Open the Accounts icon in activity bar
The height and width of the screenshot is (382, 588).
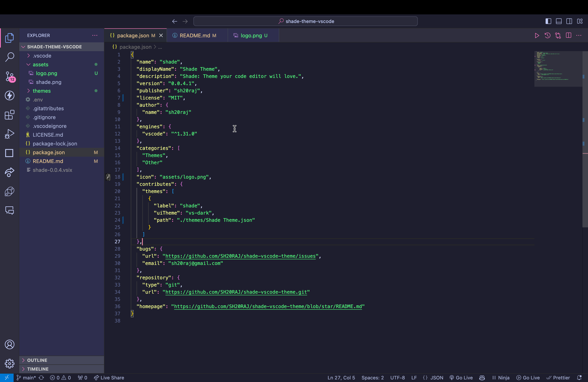[x=9, y=344]
